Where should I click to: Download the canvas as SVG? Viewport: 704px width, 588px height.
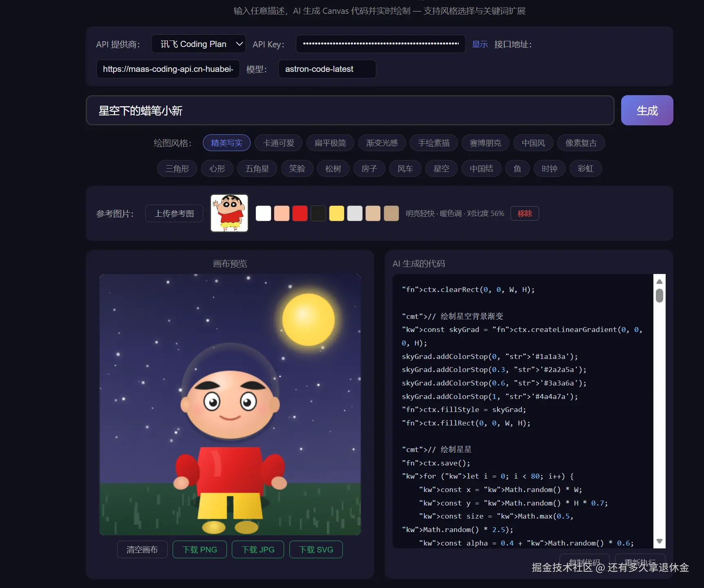[316, 550]
